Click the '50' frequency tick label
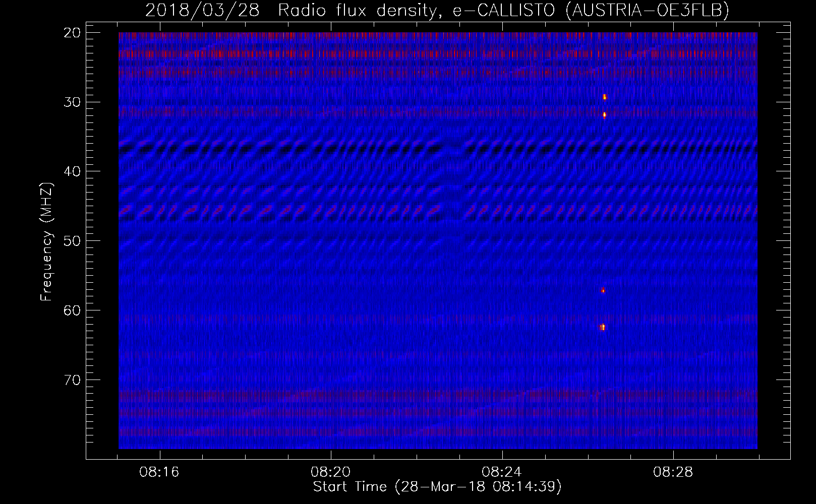 (72, 241)
